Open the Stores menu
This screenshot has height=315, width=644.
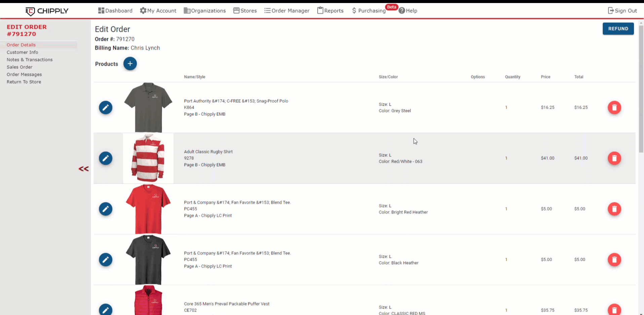click(x=245, y=11)
